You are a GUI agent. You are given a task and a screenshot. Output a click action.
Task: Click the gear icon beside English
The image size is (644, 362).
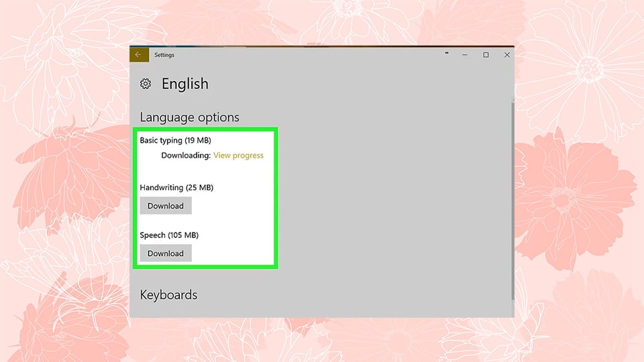tap(146, 84)
